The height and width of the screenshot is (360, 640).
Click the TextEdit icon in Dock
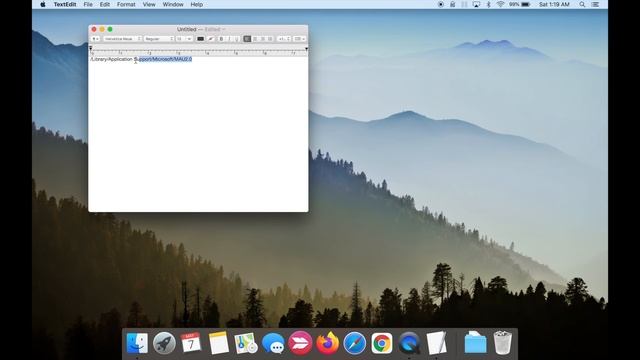coord(436,343)
